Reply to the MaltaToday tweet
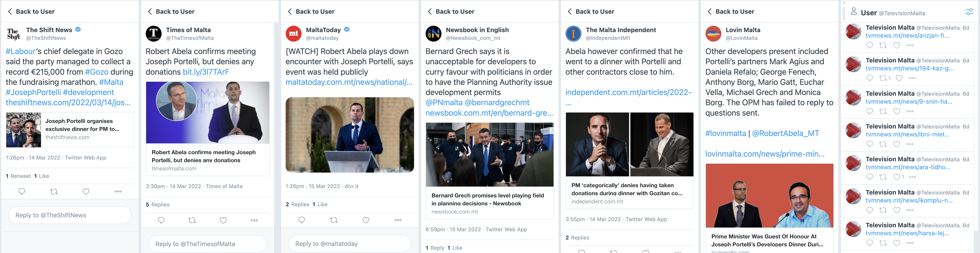 [x=302, y=220]
